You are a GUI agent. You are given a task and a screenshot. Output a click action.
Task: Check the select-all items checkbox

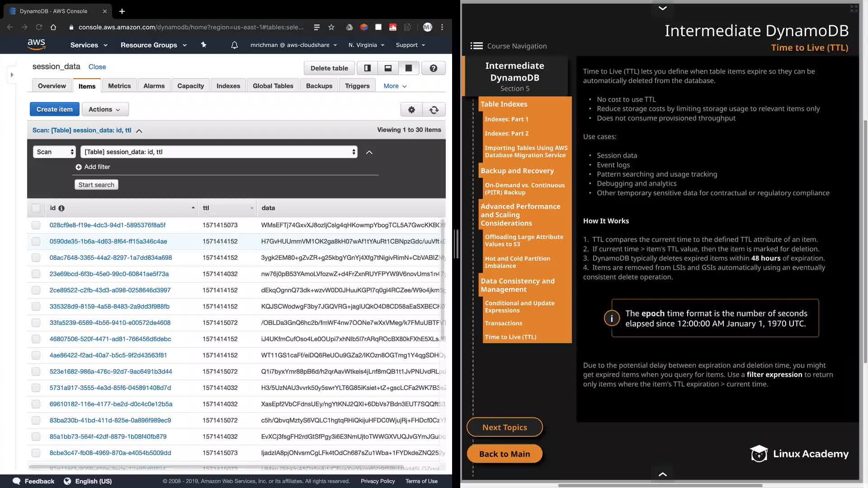pos(36,208)
